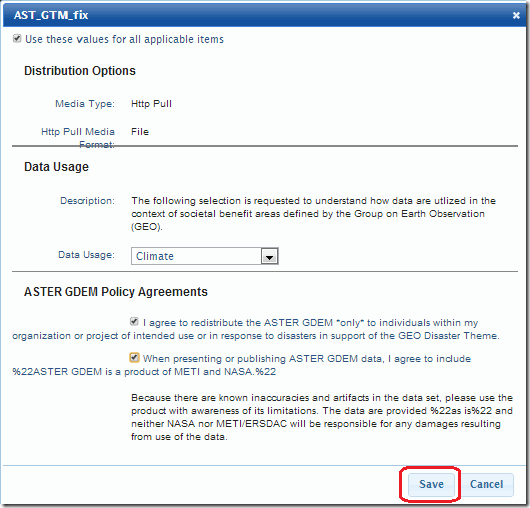
Task: Click the ASTER GDEM Policy Agreements heading
Action: [x=116, y=292]
